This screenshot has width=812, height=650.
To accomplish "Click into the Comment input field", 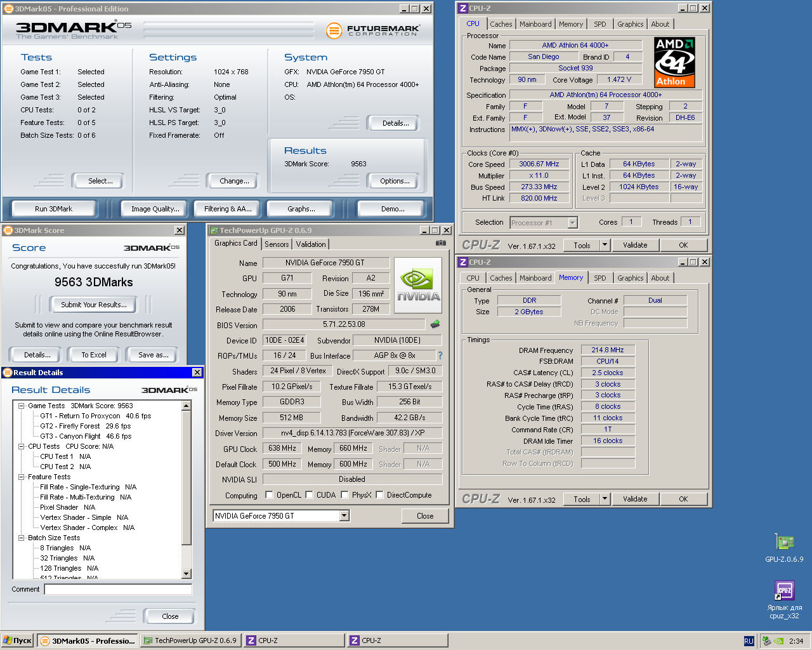I will pos(118,590).
